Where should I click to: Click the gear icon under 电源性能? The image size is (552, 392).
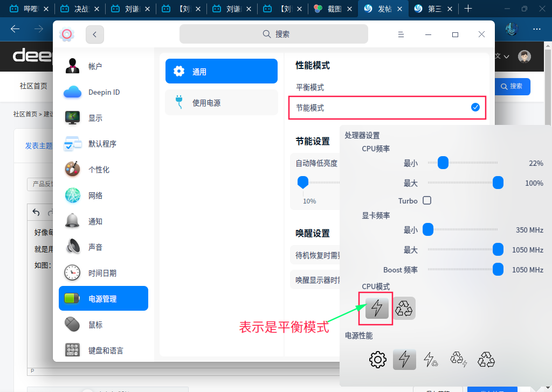click(378, 359)
